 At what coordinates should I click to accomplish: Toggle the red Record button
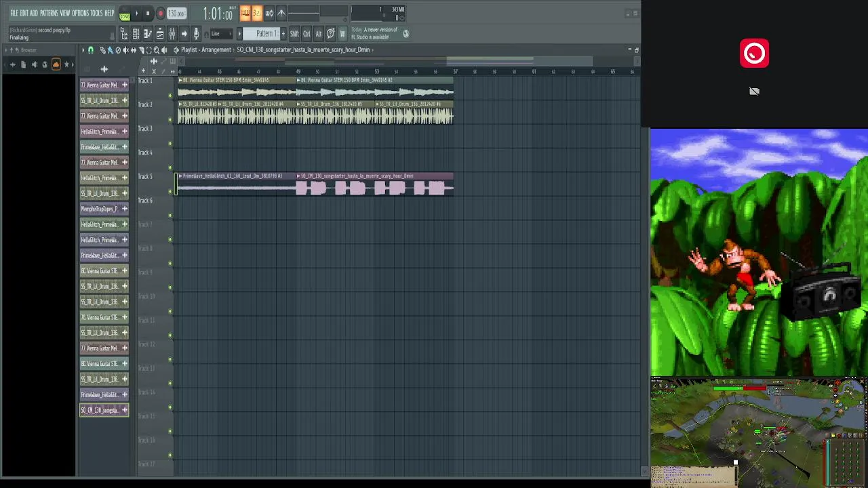click(x=161, y=13)
